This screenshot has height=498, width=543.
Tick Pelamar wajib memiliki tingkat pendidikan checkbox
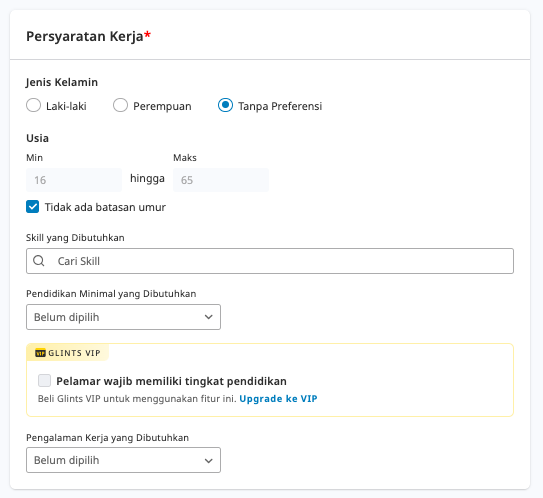[x=44, y=380]
